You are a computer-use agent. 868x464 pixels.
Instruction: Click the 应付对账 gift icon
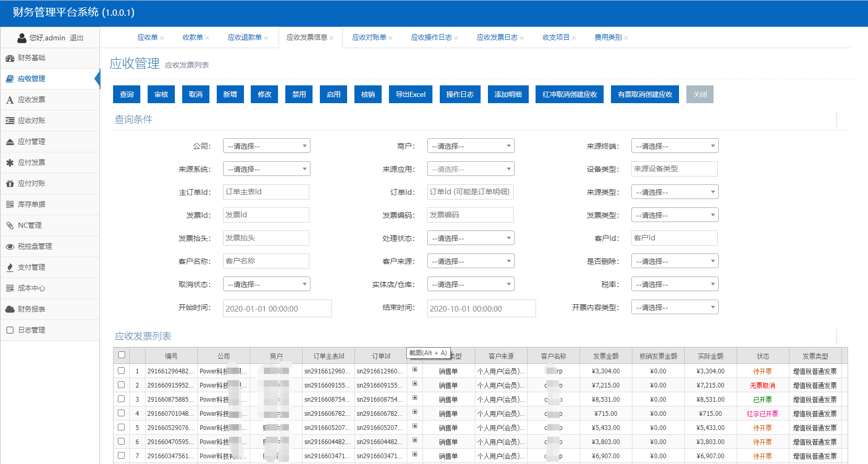pyautogui.click(x=10, y=184)
